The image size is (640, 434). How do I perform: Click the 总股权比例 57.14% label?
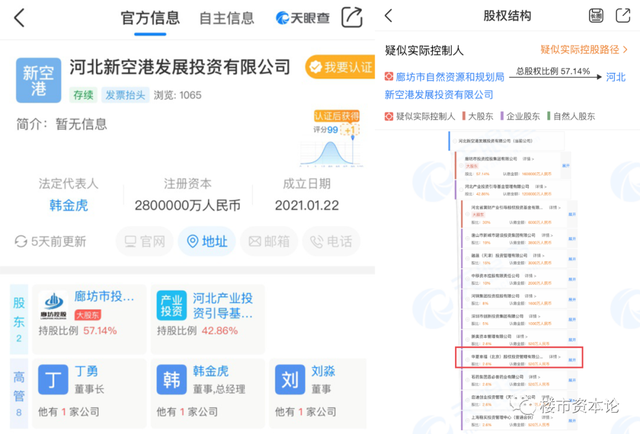point(553,71)
